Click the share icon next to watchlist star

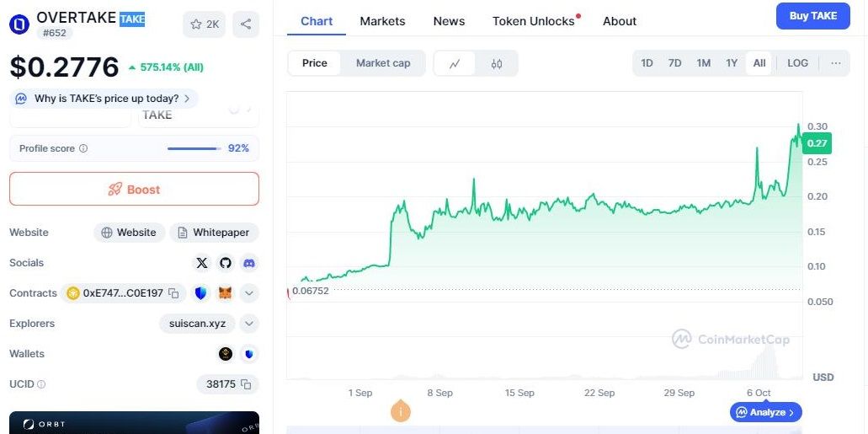[246, 24]
